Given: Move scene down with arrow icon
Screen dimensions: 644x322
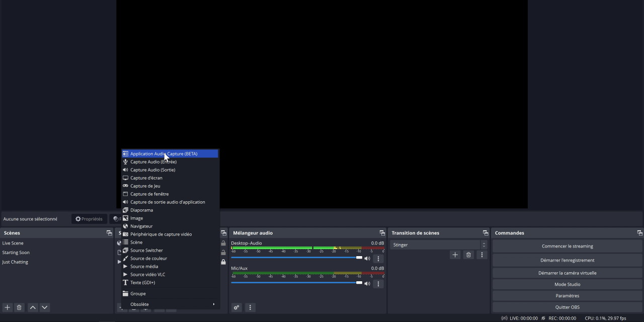Looking at the screenshot, I should click(45, 307).
